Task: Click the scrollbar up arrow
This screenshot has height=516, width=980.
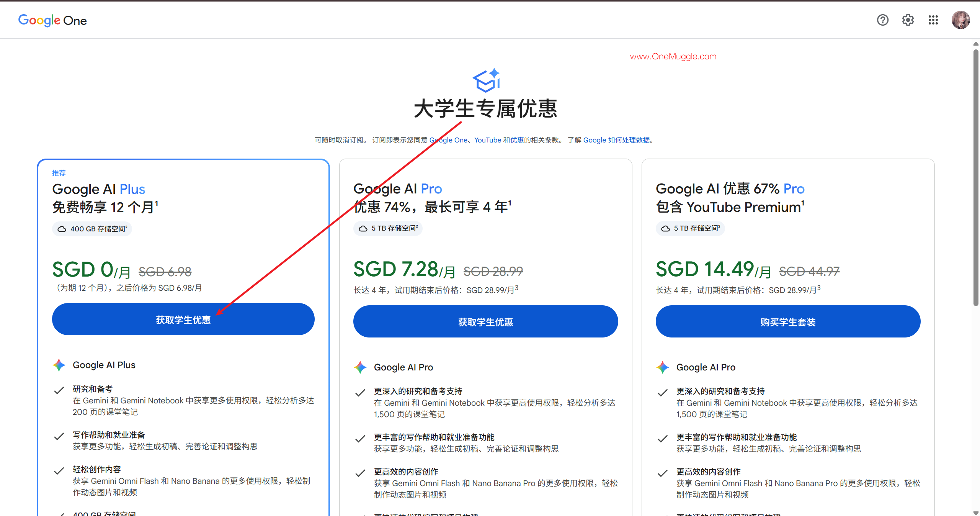Action: (x=976, y=43)
